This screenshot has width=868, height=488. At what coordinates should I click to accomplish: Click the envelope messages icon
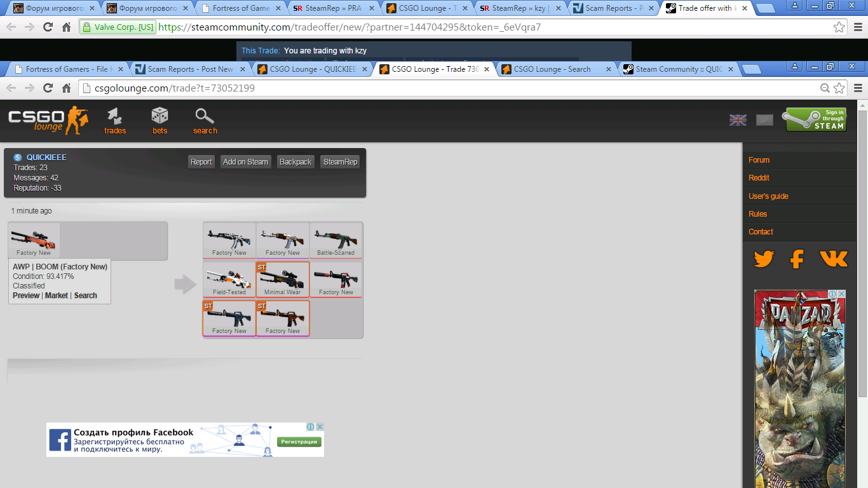(x=764, y=120)
